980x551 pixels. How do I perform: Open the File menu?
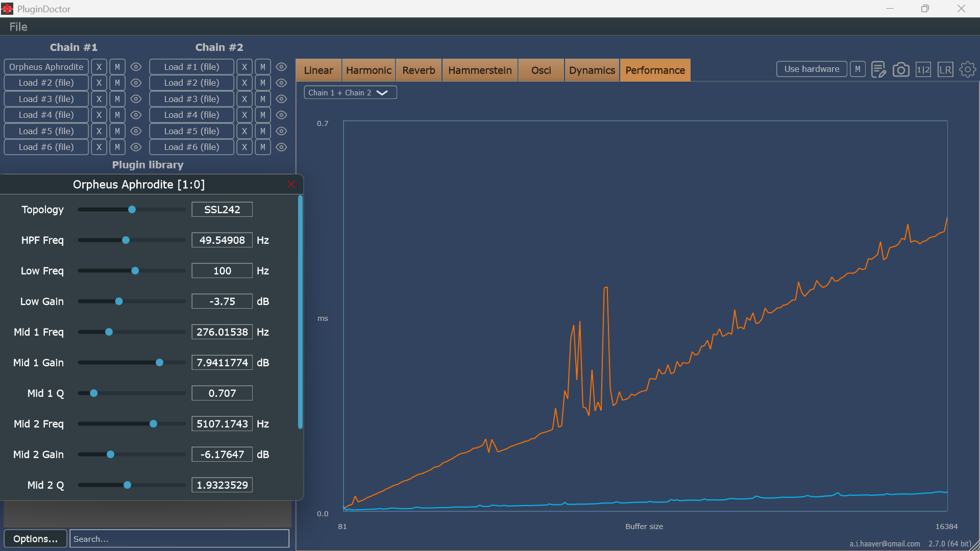pos(18,27)
